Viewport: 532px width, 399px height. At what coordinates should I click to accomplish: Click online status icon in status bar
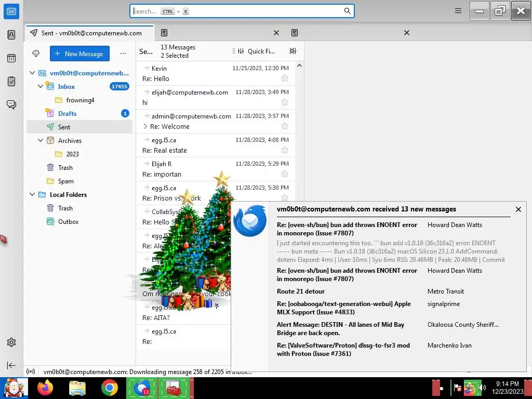(x=31, y=371)
